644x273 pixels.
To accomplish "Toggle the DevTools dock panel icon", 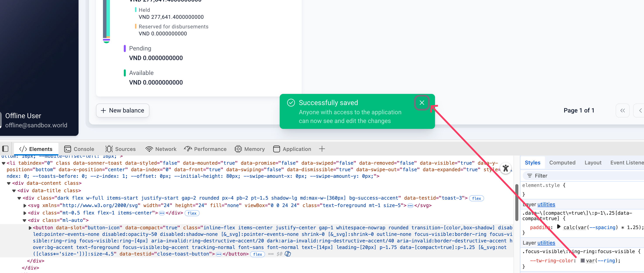I will tap(5, 149).
